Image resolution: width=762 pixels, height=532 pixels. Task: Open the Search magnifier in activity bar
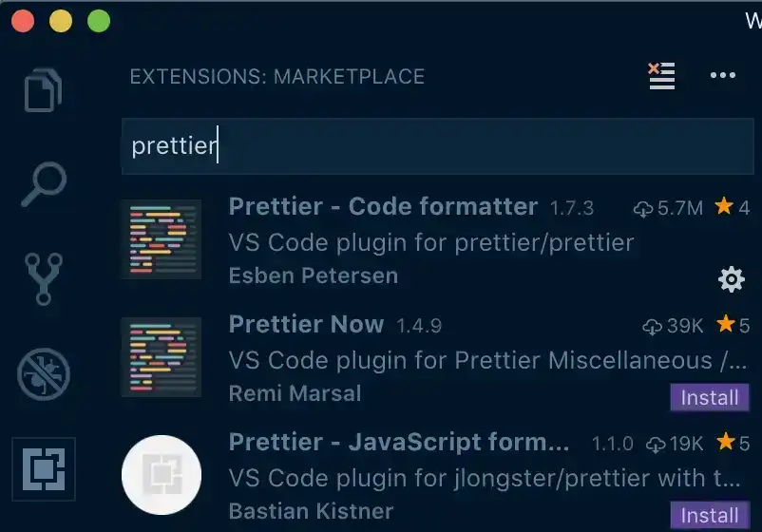pos(44,184)
